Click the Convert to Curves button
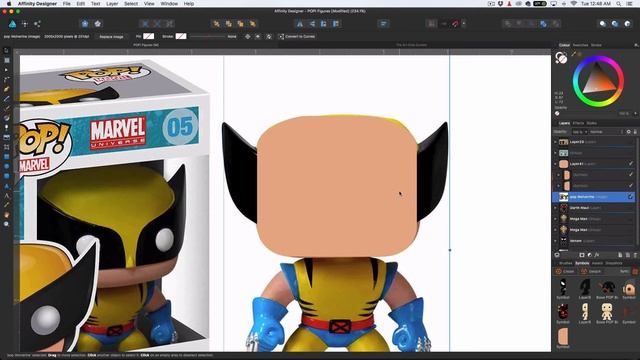Image resolution: width=640 pixels, height=360 pixels. click(297, 36)
